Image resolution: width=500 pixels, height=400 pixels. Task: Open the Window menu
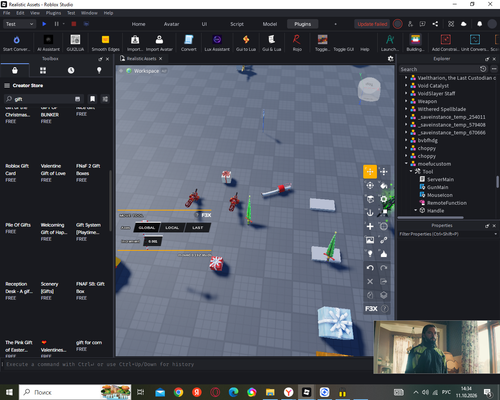click(89, 13)
